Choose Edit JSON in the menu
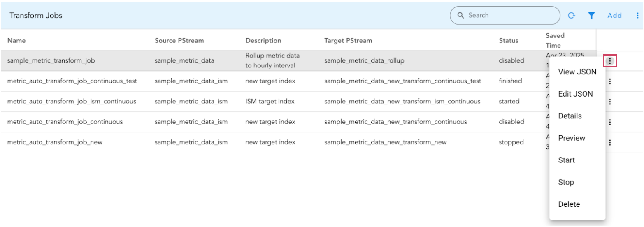The width and height of the screenshot is (644, 227). pos(575,94)
